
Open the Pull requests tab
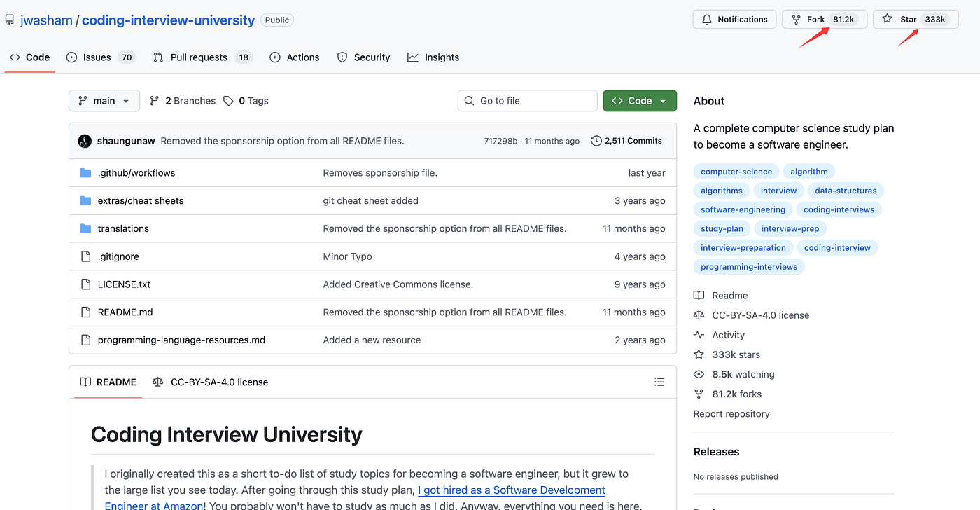[201, 57]
